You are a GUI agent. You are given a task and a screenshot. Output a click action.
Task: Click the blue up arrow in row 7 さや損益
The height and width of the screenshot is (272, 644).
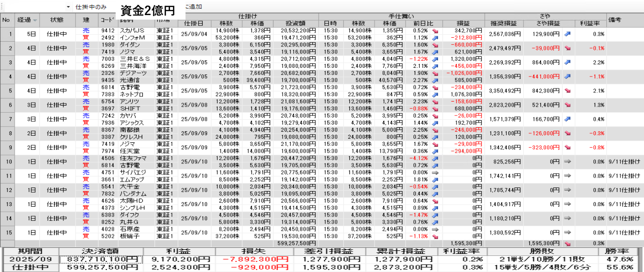click(568, 119)
